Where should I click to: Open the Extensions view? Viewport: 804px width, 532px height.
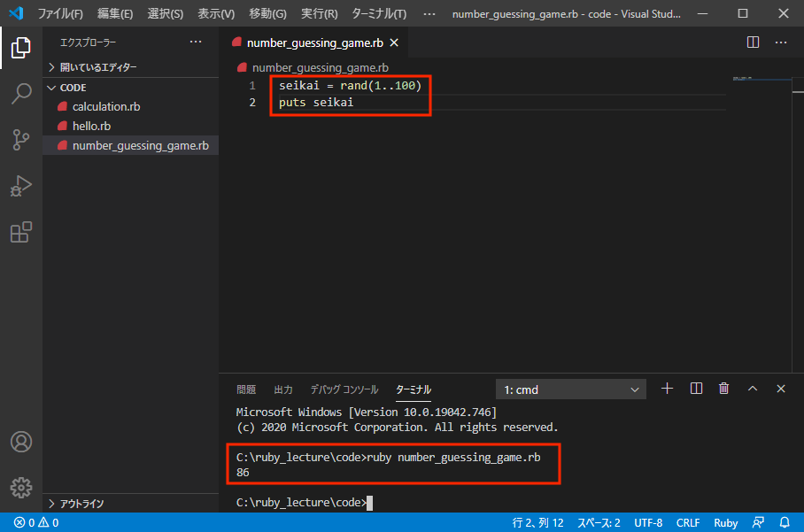[21, 232]
